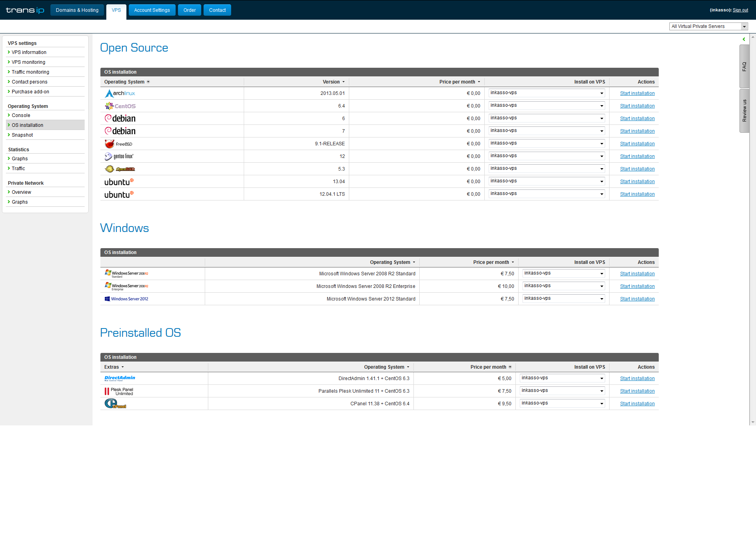The image size is (756, 553).
Task: Click the Sign out link
Action: pyautogui.click(x=740, y=10)
